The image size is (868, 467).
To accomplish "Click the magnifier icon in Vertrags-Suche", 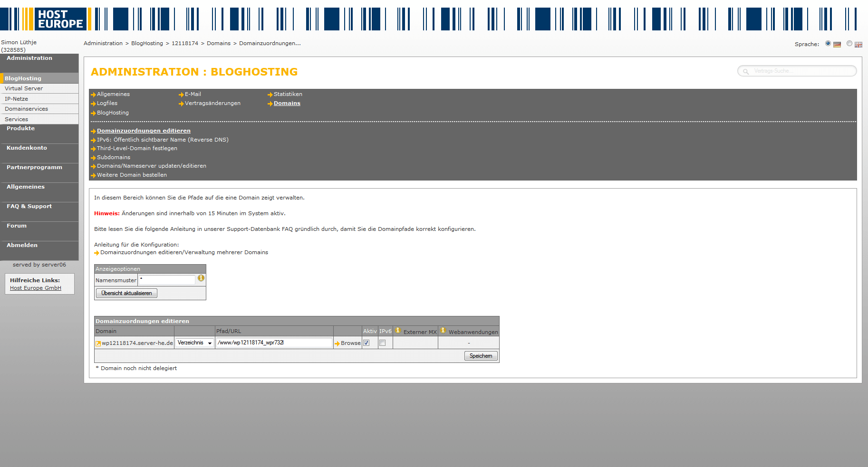I will click(746, 71).
